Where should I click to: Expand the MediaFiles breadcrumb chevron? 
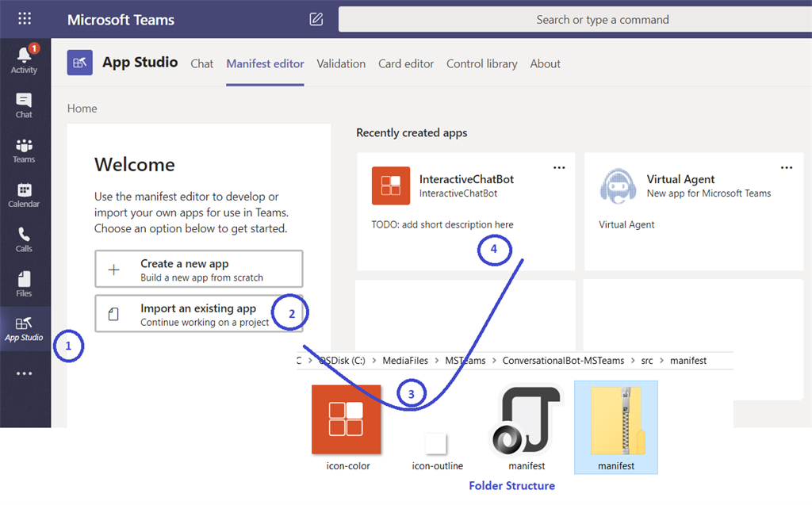click(x=437, y=361)
